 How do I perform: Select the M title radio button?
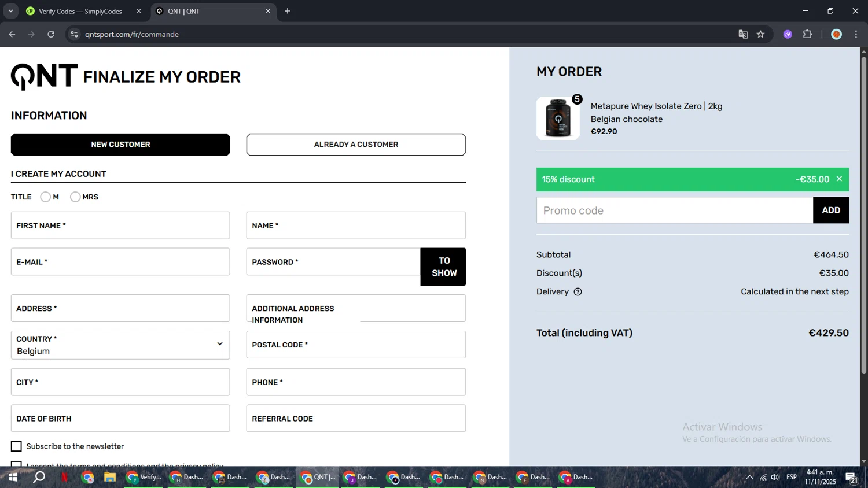point(45,197)
